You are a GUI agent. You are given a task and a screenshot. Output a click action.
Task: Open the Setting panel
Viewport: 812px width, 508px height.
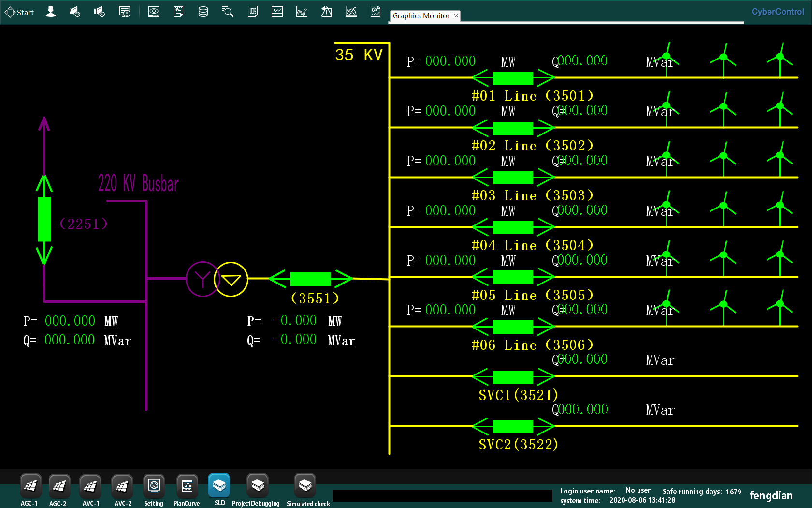coord(154,486)
